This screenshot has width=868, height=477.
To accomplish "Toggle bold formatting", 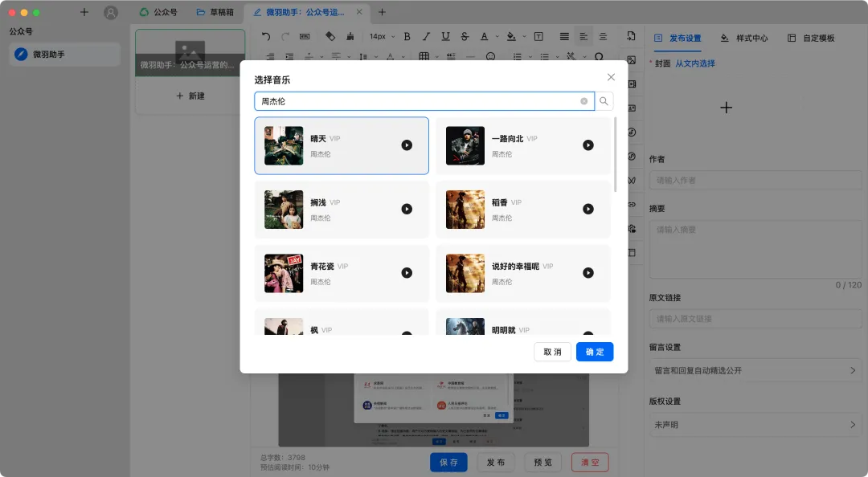I will pyautogui.click(x=407, y=36).
